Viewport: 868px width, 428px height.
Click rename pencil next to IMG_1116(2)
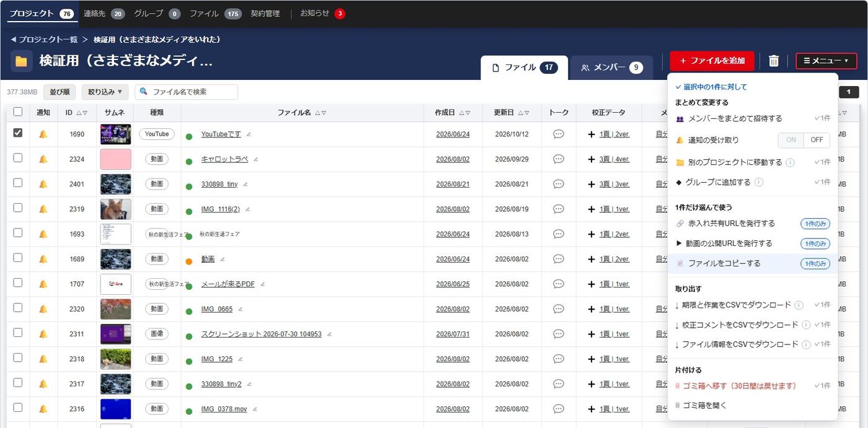pyautogui.click(x=247, y=209)
